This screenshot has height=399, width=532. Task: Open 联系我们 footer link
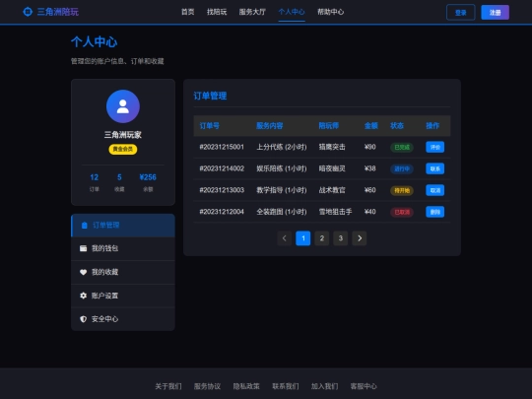pyautogui.click(x=286, y=386)
